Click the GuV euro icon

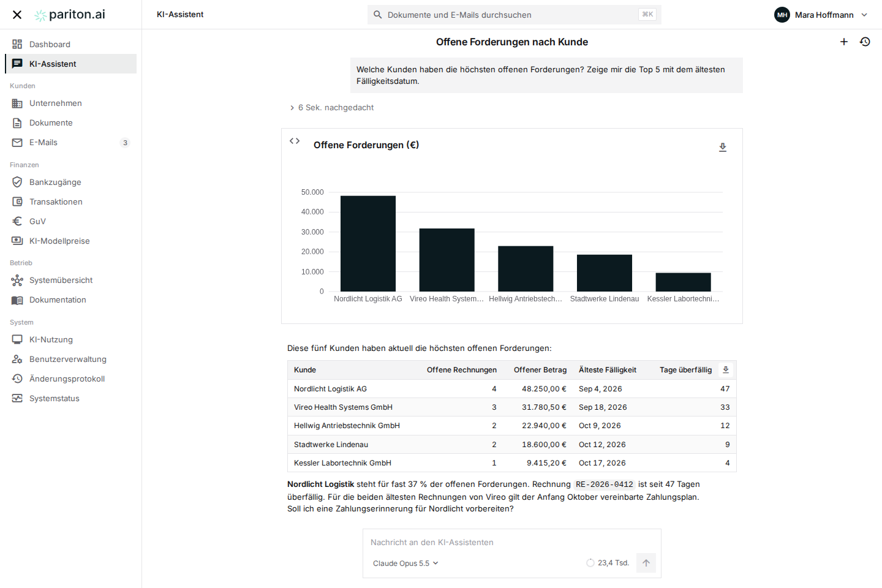coord(17,221)
